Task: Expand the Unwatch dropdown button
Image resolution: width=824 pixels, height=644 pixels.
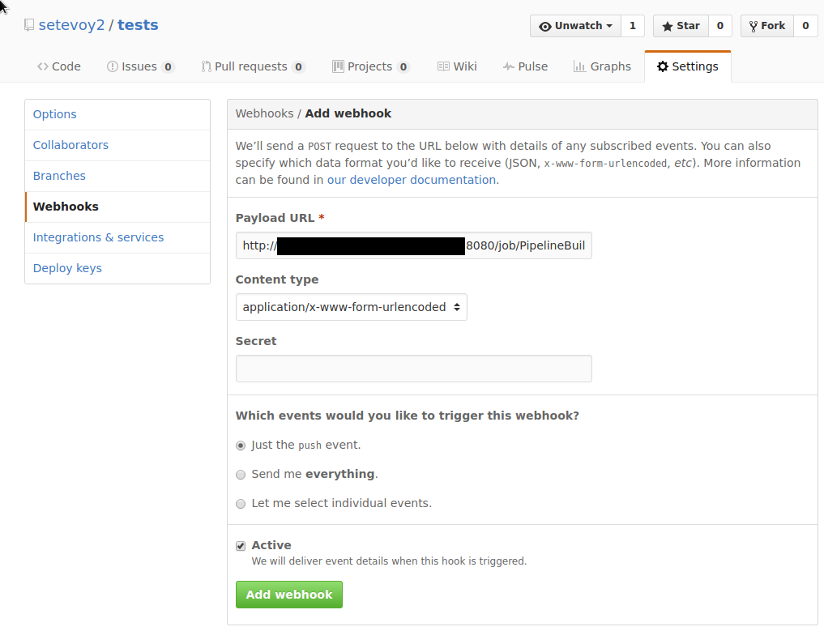Action: coord(575,26)
